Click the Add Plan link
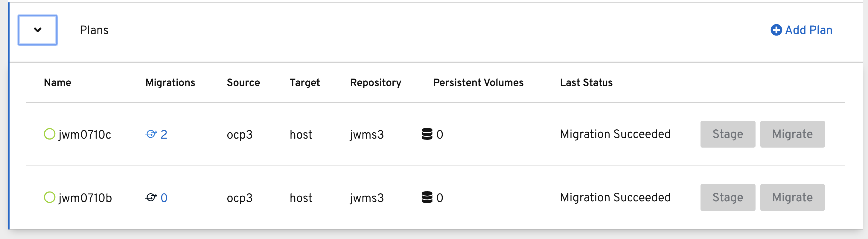The image size is (868, 239). tap(808, 30)
